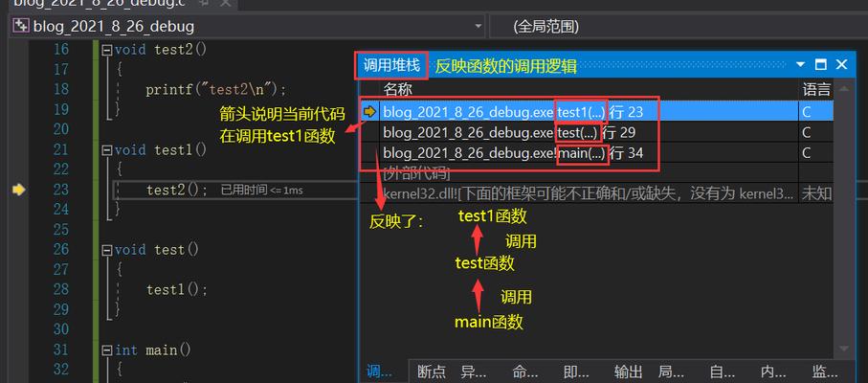Switch to the 异... exceptions tab

(474, 372)
